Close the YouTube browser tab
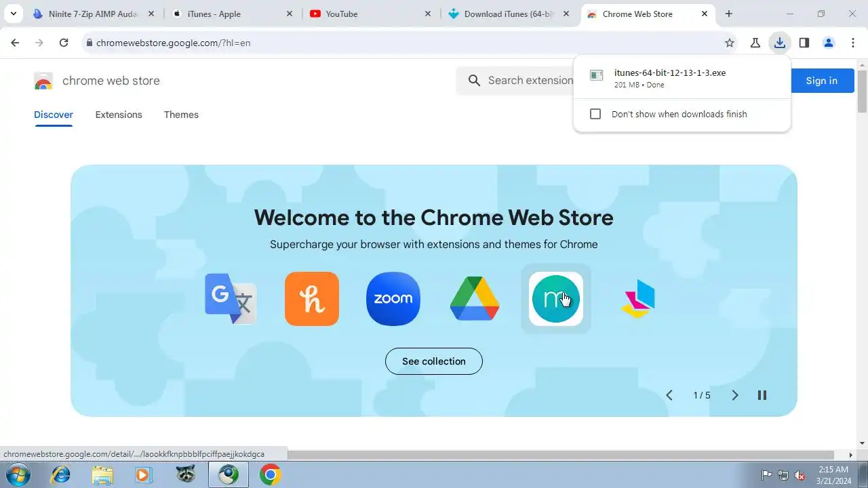The image size is (868, 488). (x=428, y=14)
